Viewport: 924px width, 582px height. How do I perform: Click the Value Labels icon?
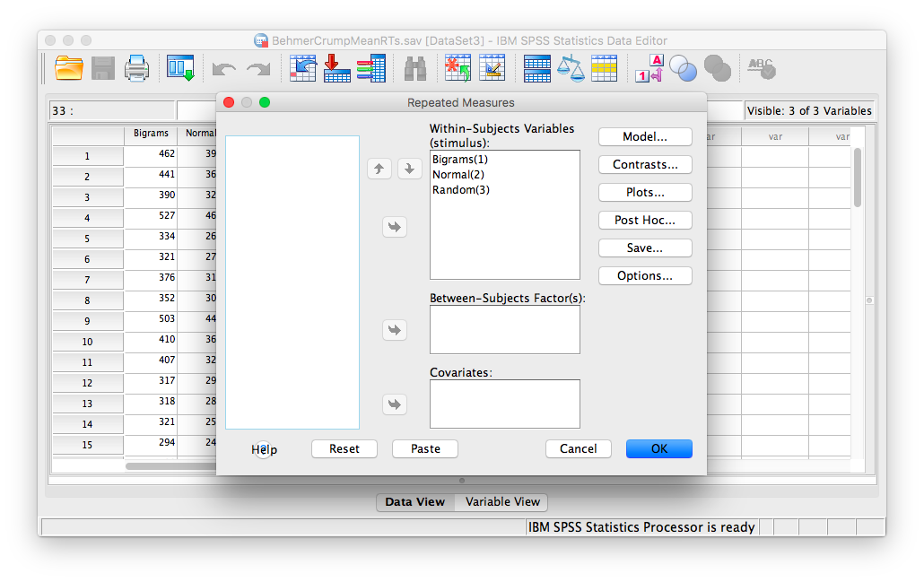[x=649, y=68]
